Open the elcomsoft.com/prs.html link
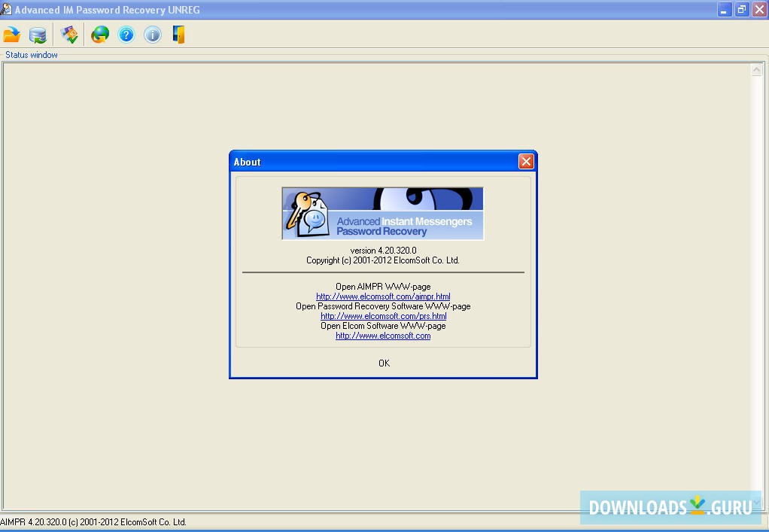Viewport: 769px width, 532px height. tap(383, 316)
